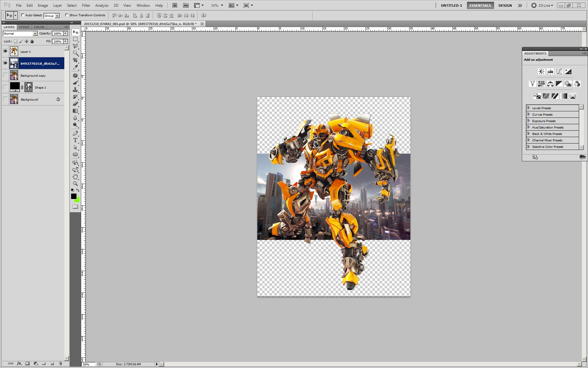Launch Adobe Bridge from application bar
The width and height of the screenshot is (588, 368).
(175, 5)
